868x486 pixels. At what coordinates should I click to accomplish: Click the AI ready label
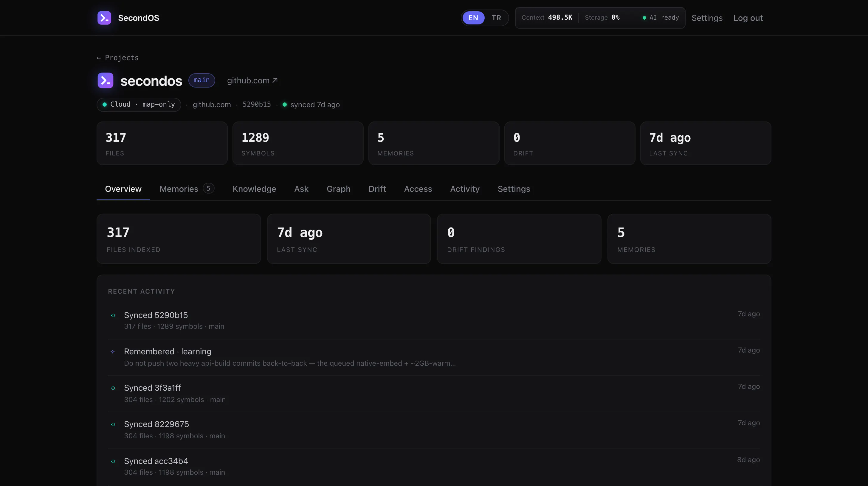(664, 18)
